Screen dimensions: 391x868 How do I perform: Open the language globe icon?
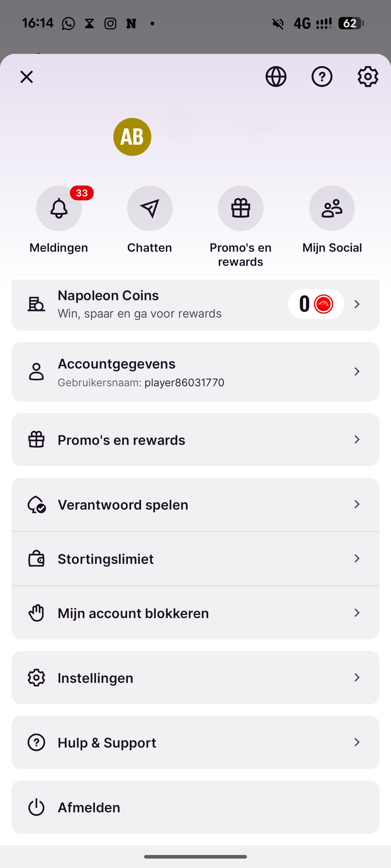click(276, 77)
